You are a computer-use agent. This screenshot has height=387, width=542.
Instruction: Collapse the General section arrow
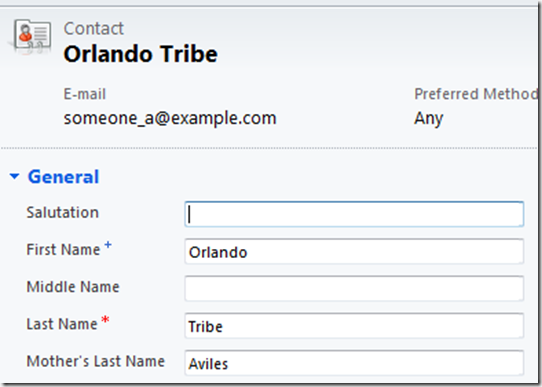(15, 176)
